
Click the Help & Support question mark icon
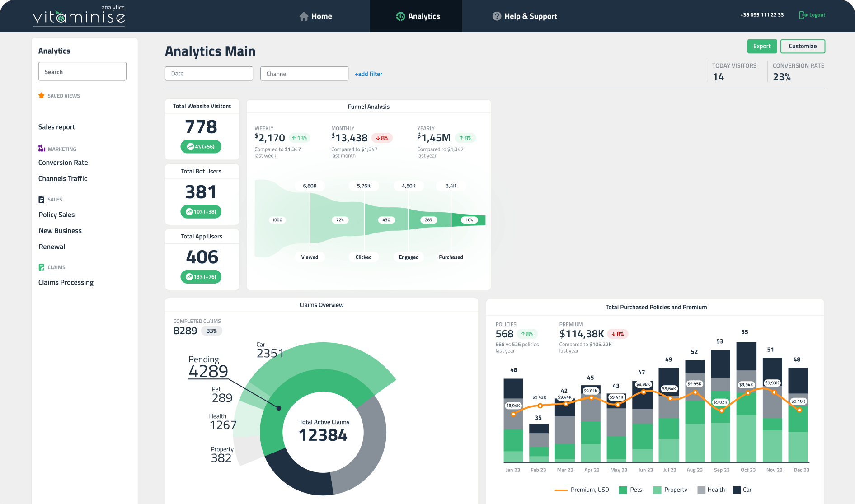[x=497, y=16]
